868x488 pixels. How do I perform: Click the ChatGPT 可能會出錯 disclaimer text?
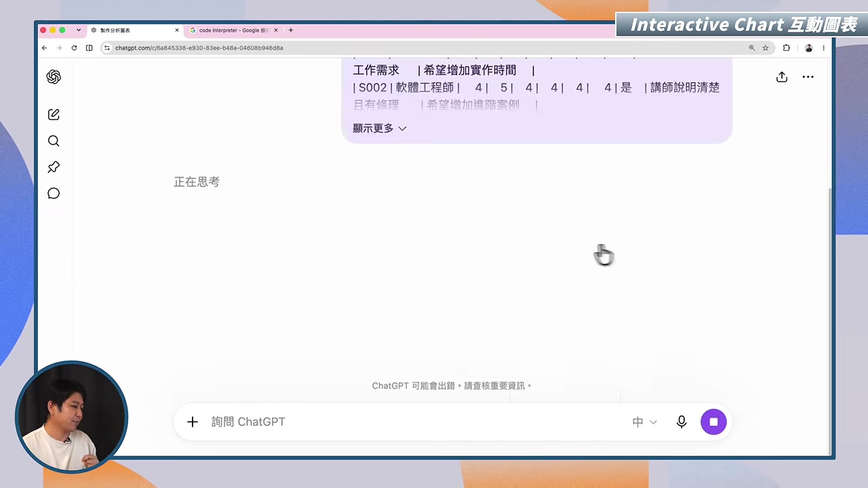452,386
